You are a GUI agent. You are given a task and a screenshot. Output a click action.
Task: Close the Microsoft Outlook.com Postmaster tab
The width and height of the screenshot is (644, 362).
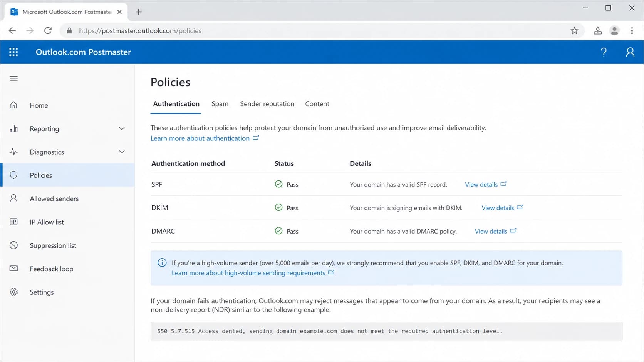pos(119,12)
